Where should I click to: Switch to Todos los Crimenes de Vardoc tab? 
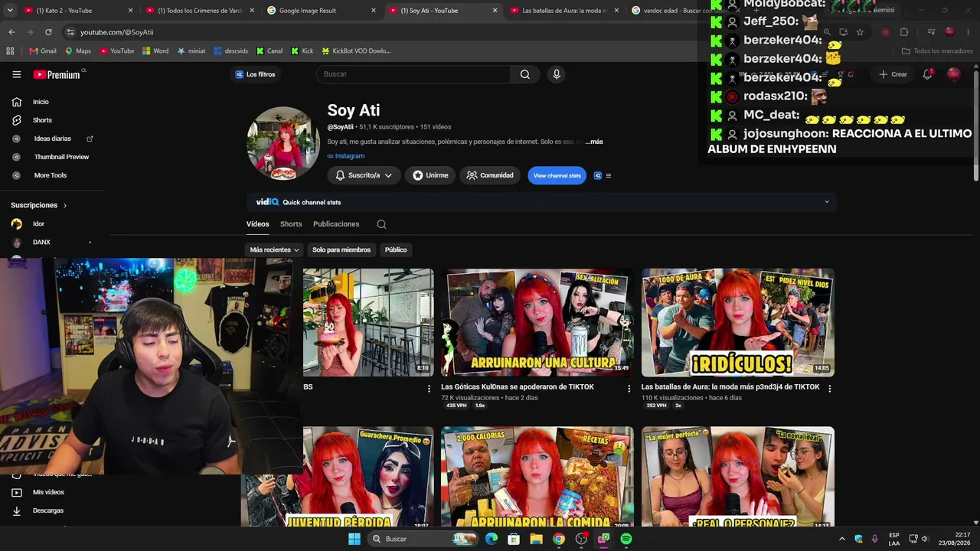click(199, 11)
